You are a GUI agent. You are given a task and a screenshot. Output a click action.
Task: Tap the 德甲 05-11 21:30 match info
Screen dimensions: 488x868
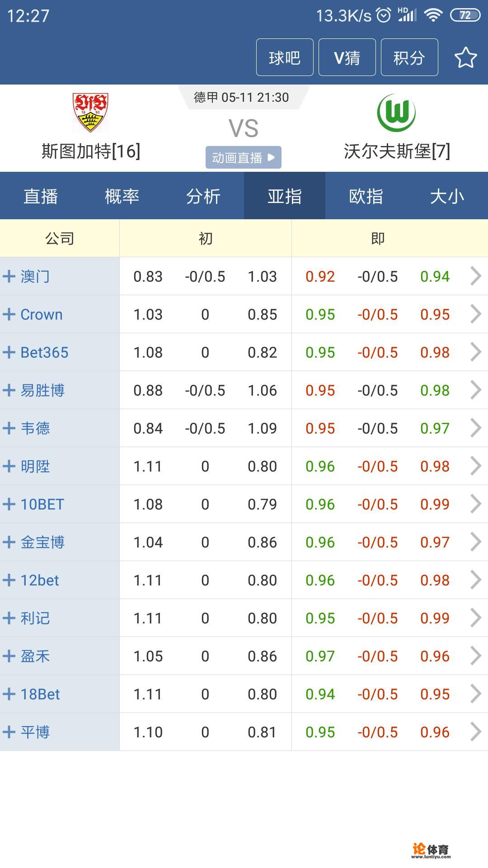pyautogui.click(x=241, y=97)
